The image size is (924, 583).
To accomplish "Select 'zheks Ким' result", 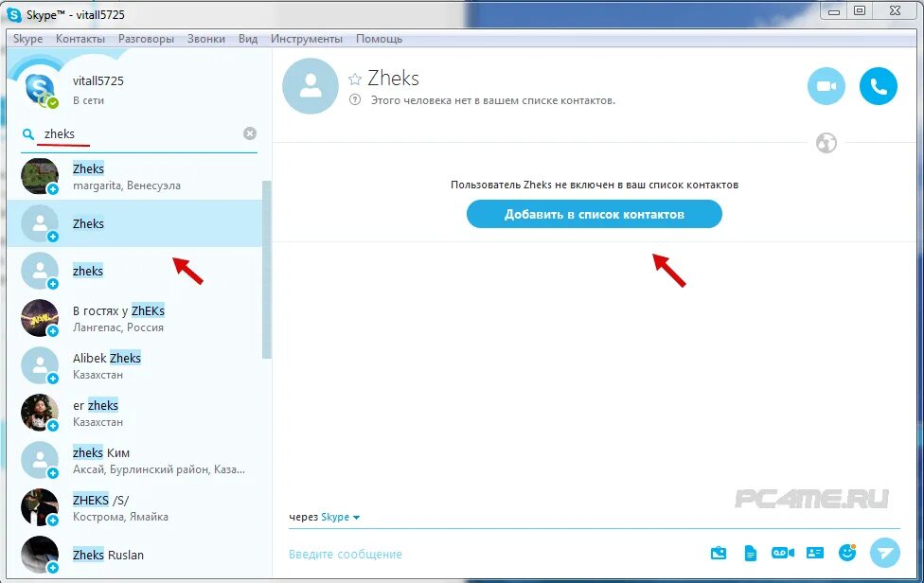I will click(x=134, y=460).
